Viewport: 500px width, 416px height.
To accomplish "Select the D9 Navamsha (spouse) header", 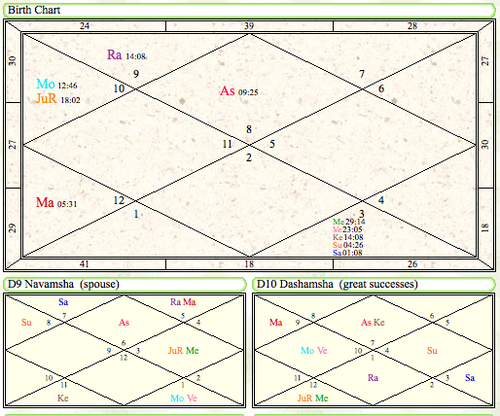I will click(x=124, y=284).
